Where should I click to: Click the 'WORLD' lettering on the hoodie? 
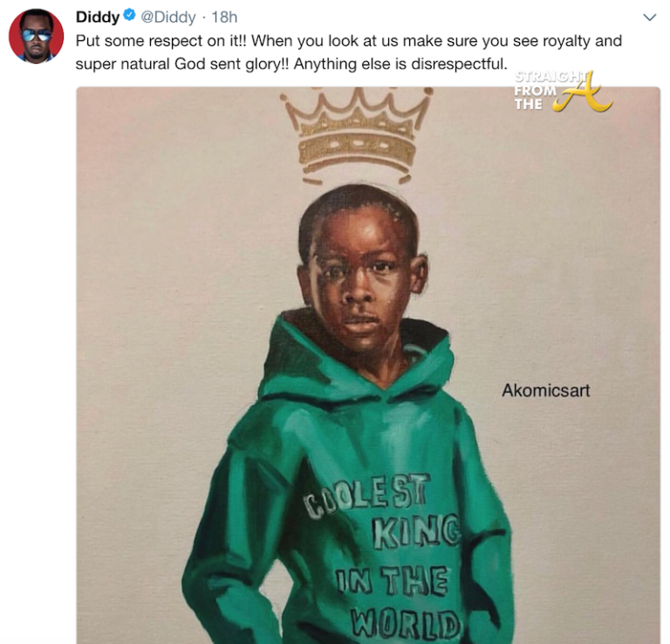[x=405, y=622]
